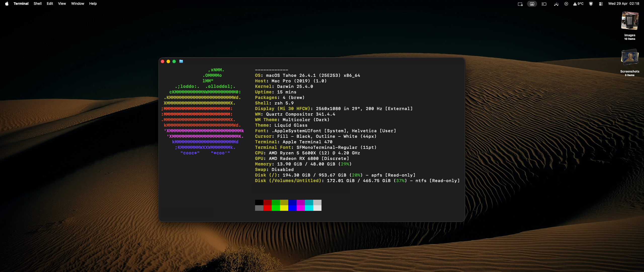Open the date and time clock
Screen dimensions: 644x272
(623, 4)
